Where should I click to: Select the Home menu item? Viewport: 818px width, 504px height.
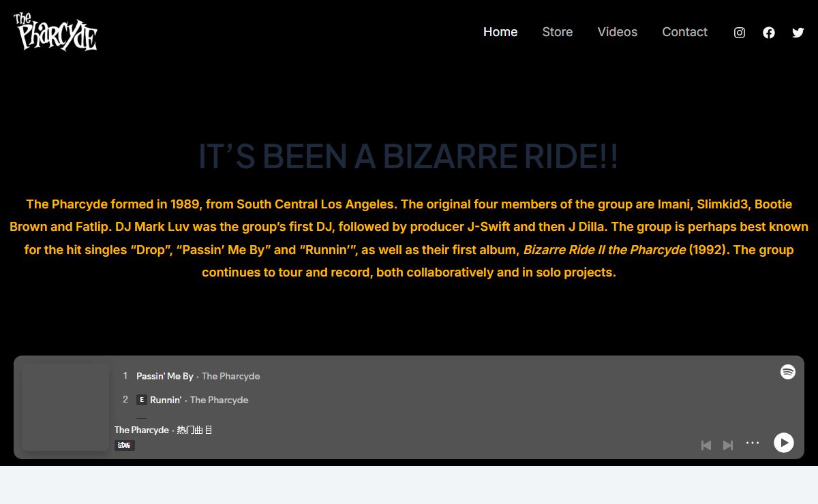[x=500, y=32]
